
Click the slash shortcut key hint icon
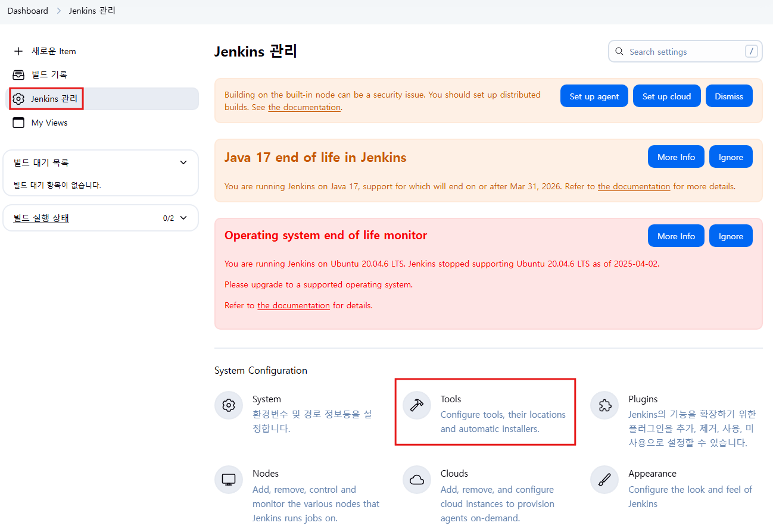click(752, 51)
